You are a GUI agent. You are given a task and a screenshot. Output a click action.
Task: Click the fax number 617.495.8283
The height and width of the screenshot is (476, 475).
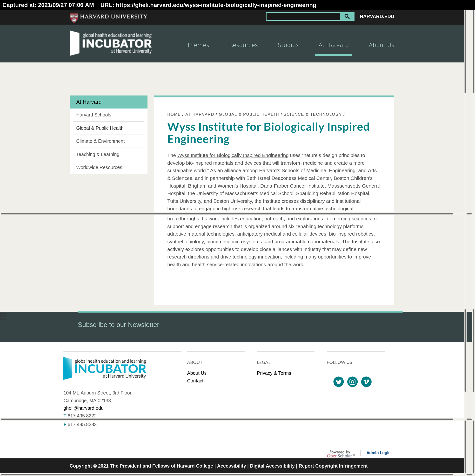tap(82, 424)
